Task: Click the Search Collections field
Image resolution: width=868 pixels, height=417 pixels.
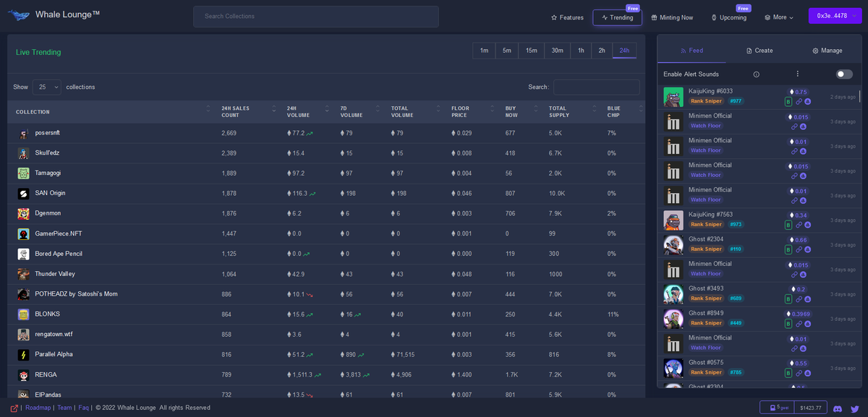Action: (315, 17)
